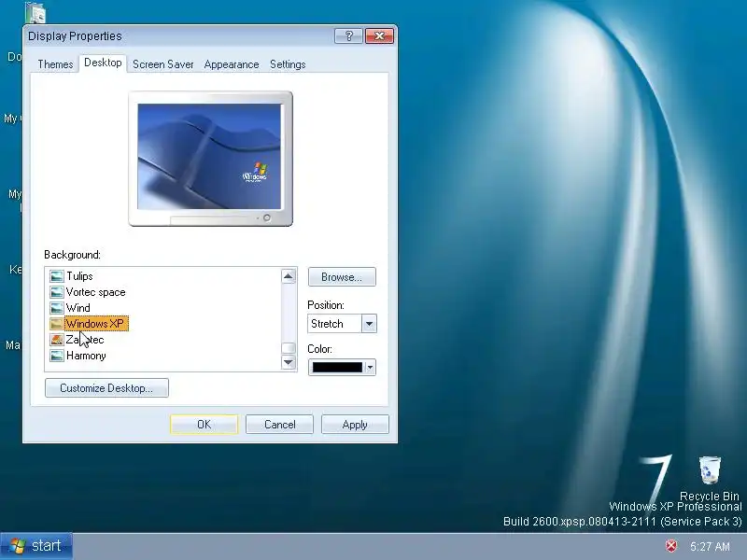Image resolution: width=747 pixels, height=560 pixels.
Task: Confirm with the OK button
Action: (204, 425)
